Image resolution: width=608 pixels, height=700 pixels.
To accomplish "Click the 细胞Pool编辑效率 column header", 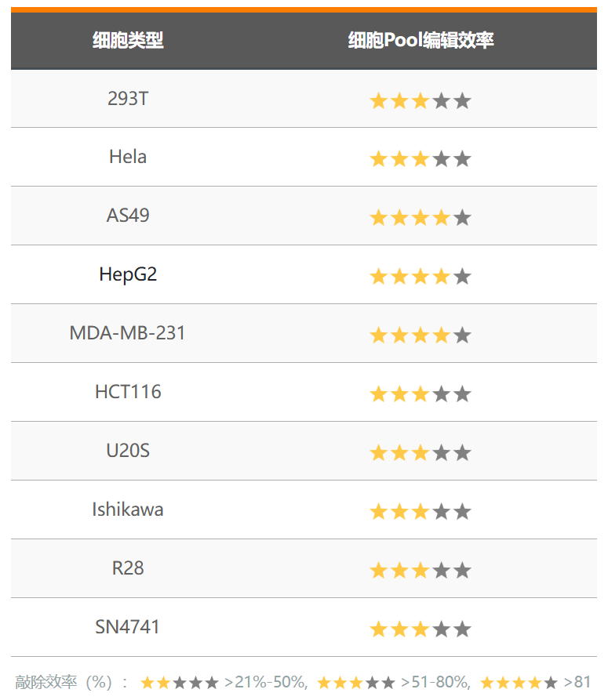I will [421, 41].
